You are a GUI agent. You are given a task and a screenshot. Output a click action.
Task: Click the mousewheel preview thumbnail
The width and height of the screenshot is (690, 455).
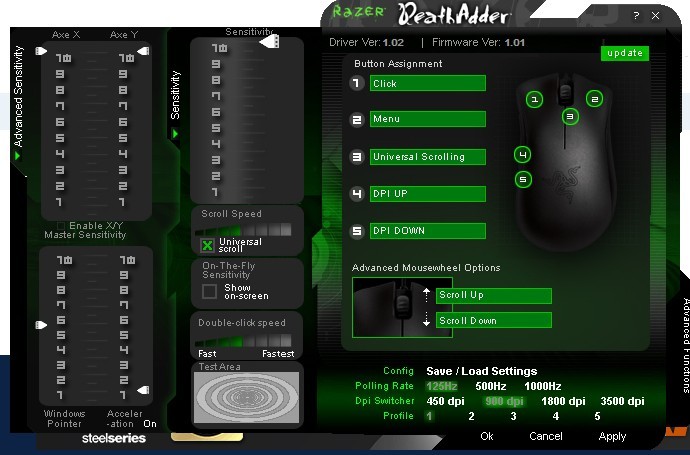tap(402, 307)
